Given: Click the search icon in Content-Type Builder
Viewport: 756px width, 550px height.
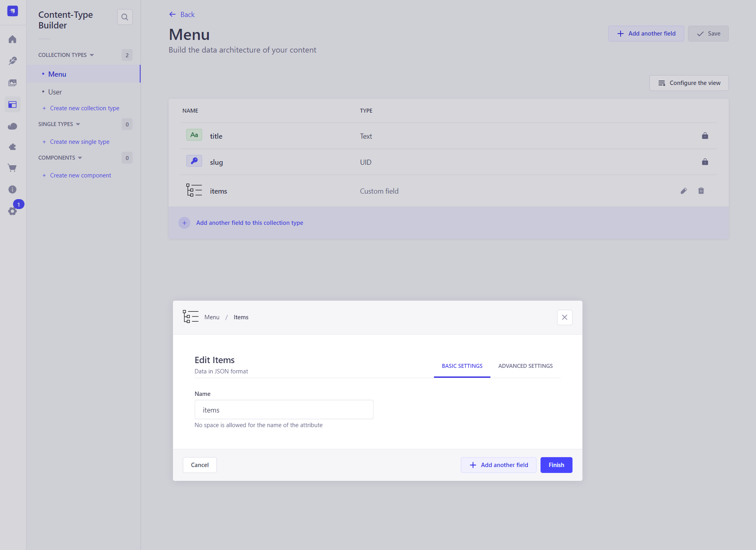Looking at the screenshot, I should (x=125, y=17).
